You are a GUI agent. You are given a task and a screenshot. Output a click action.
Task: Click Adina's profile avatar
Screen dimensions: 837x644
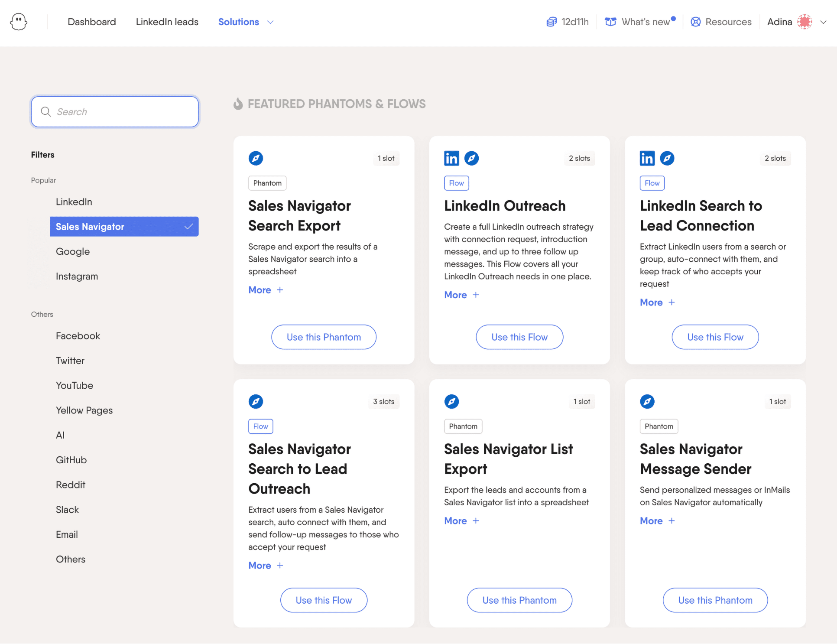(805, 22)
